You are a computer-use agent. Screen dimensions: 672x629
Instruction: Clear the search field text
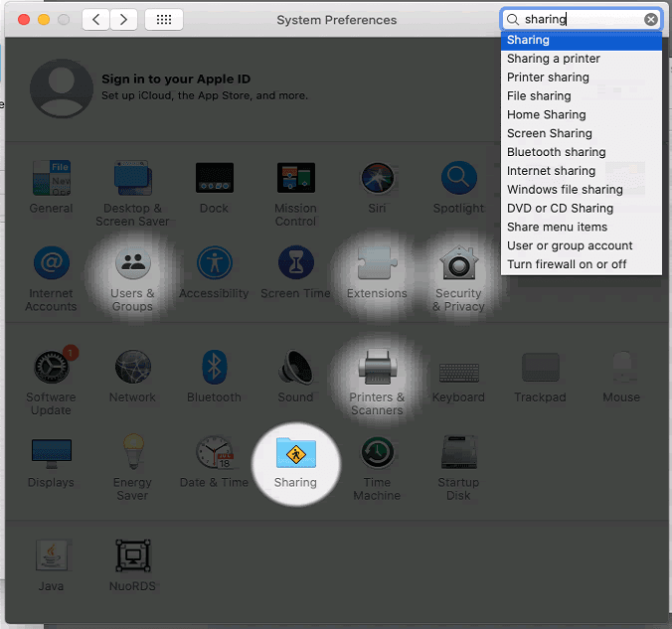click(650, 19)
